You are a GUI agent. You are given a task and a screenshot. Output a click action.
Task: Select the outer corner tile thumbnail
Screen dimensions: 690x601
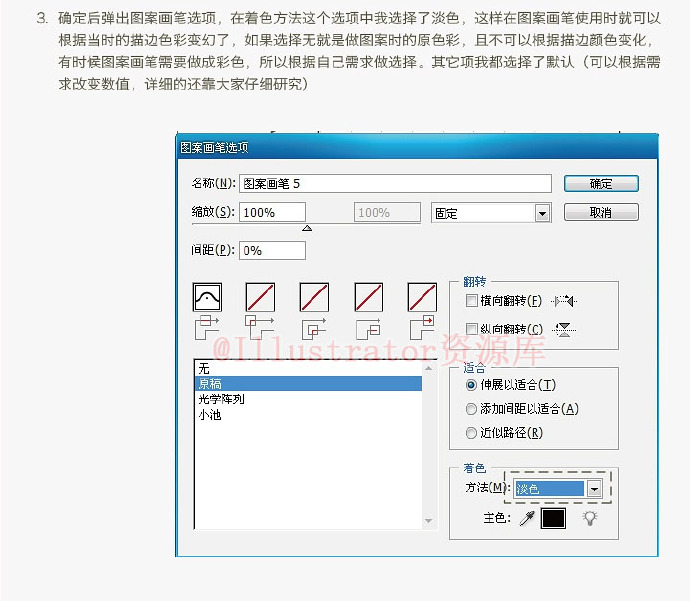260,297
